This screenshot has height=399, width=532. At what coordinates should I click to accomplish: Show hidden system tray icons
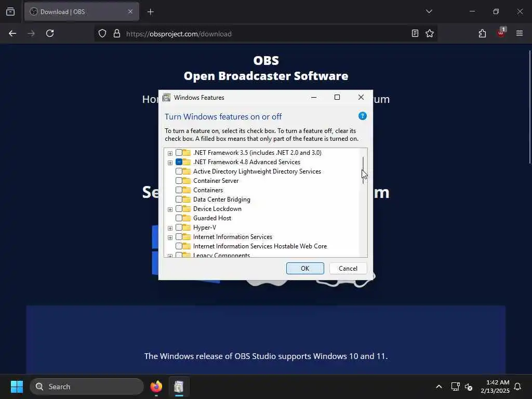[438, 387]
